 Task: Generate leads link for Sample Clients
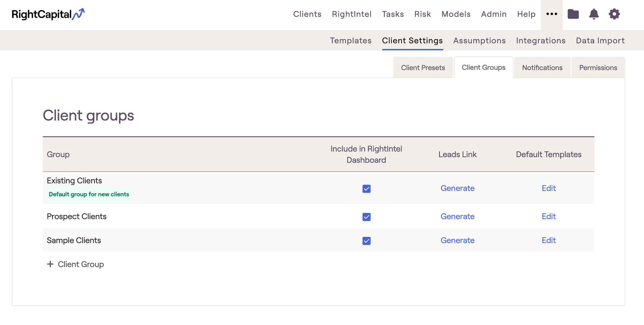coord(457,240)
